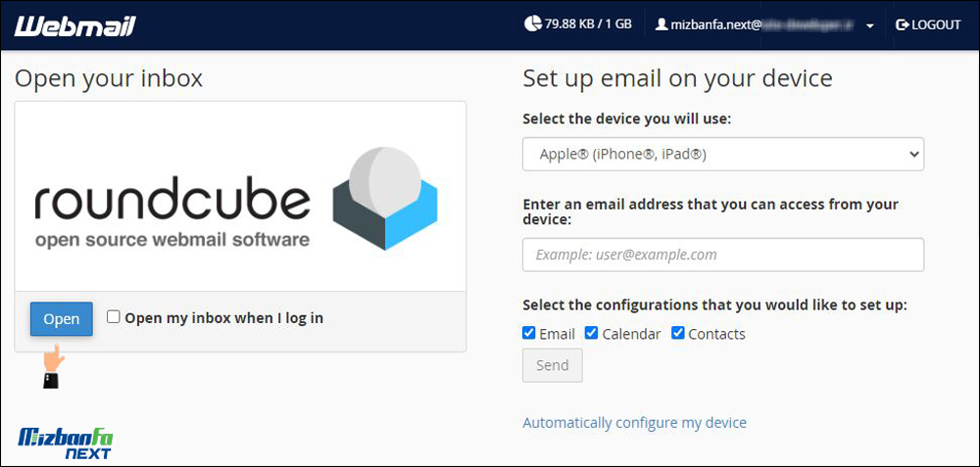
Task: Click the logout arrow icon
Action: pyautogui.click(x=902, y=25)
